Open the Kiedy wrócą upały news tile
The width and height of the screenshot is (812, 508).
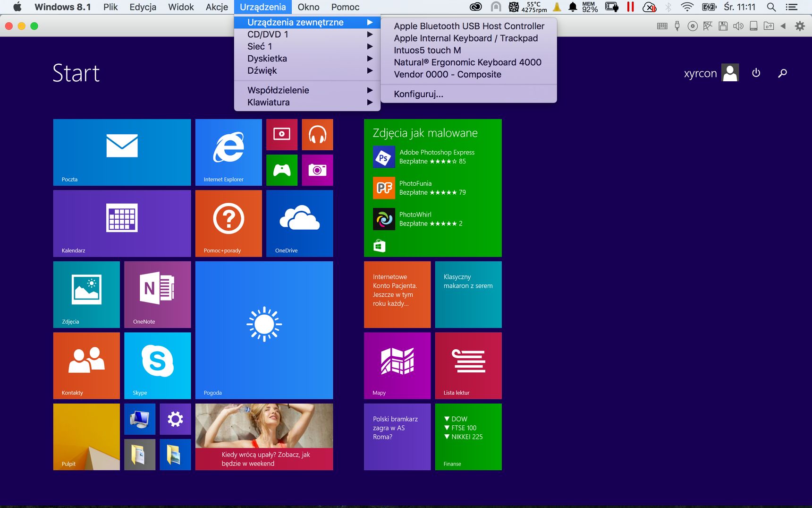pos(264,437)
